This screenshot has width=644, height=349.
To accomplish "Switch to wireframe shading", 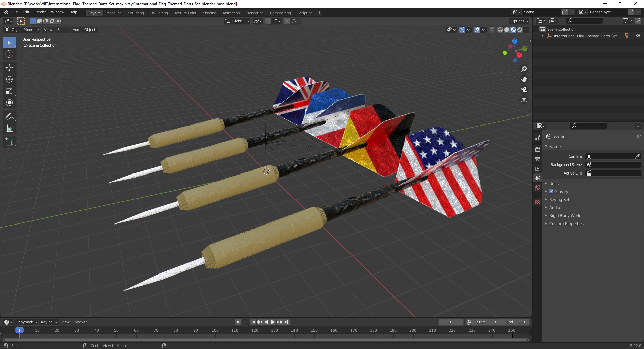I will coord(500,30).
